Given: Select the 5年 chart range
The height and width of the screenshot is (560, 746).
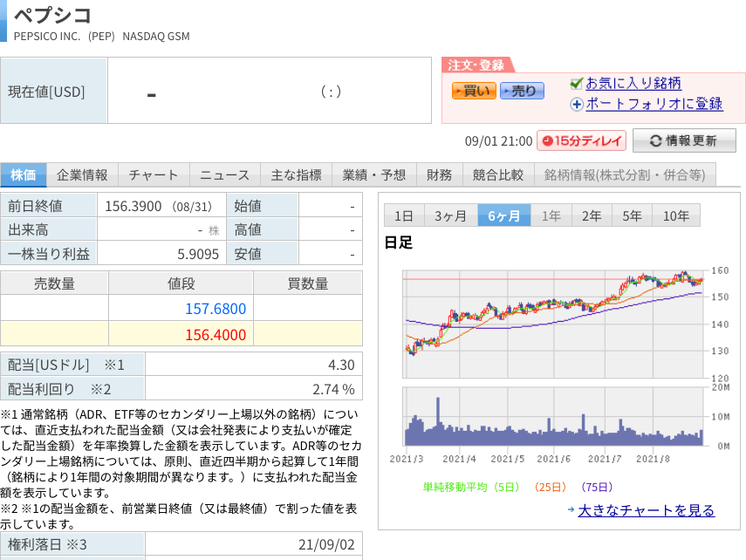Looking at the screenshot, I should pyautogui.click(x=632, y=216).
